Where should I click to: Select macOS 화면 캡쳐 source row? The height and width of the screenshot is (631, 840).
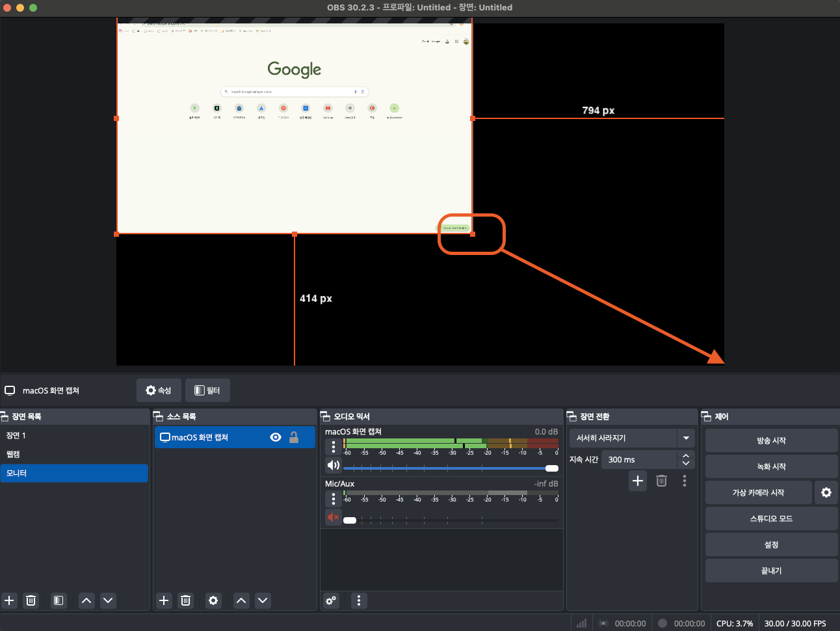(235, 437)
